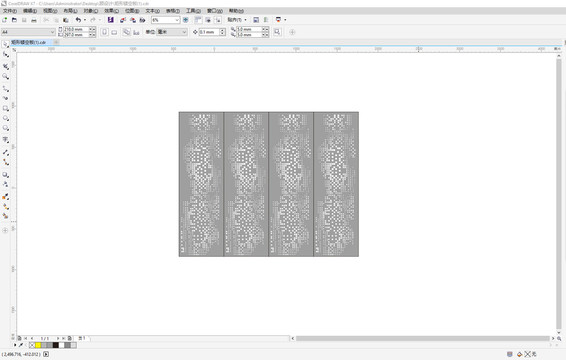This screenshot has height=360, width=566.
Task: Select the Text tool
Action: [5, 140]
